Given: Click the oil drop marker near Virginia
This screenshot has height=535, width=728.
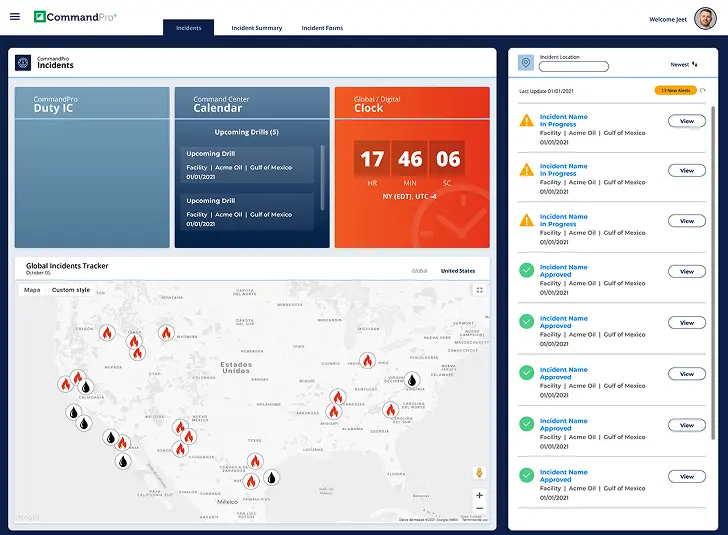Looking at the screenshot, I should pos(411,380).
